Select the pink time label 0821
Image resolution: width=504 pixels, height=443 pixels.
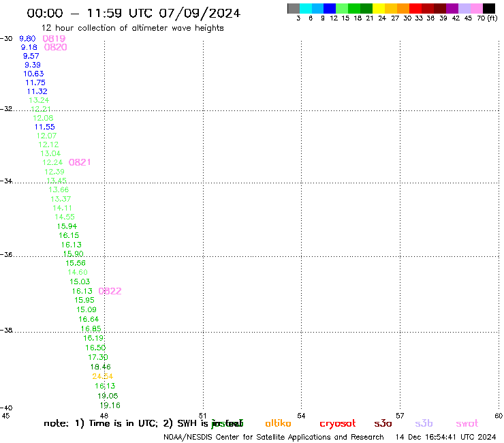80,162
